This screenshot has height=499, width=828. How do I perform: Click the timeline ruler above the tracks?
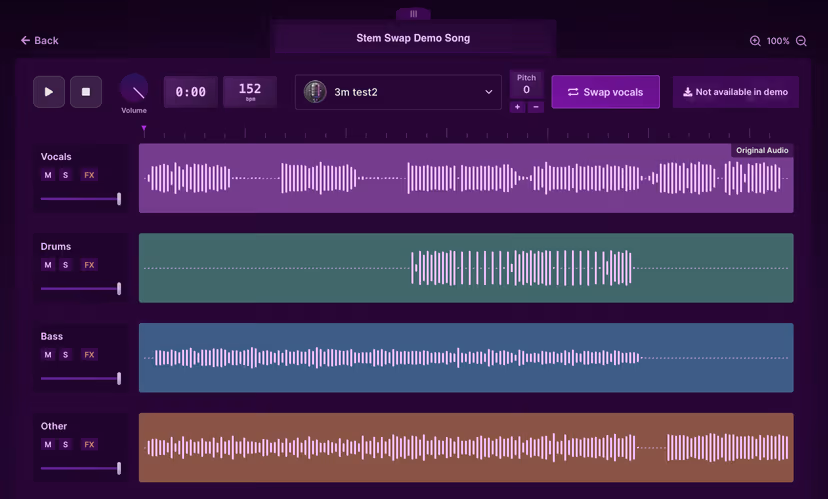tap(466, 133)
